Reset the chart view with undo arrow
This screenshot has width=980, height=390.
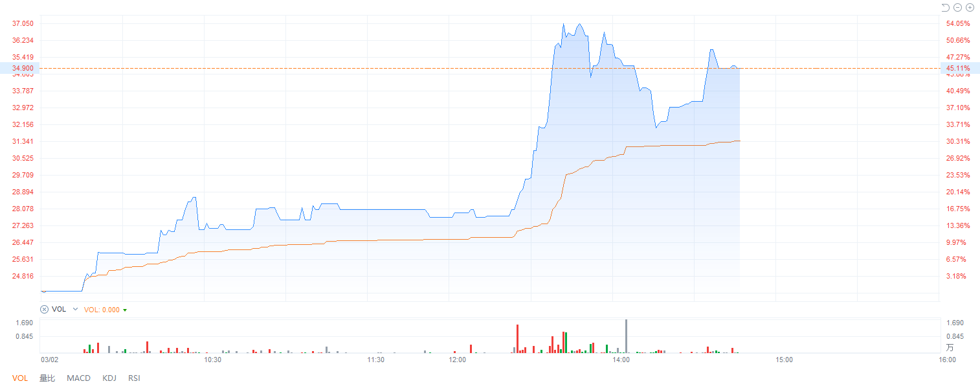pyautogui.click(x=945, y=8)
